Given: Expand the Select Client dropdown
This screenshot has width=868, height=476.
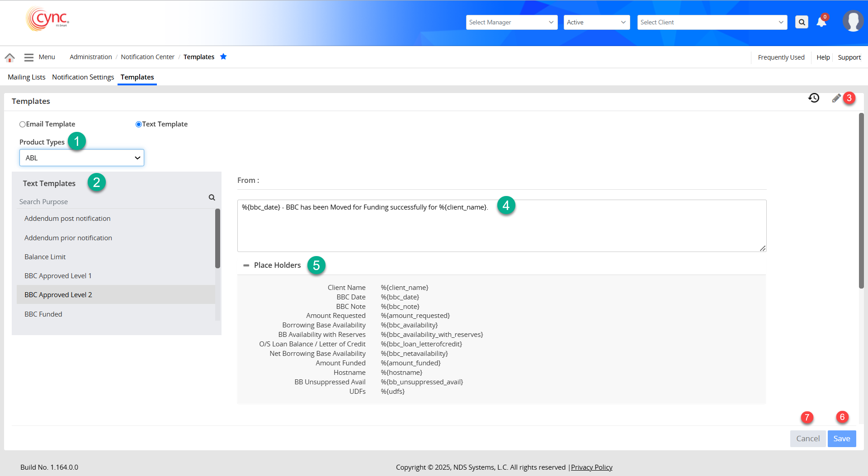Looking at the screenshot, I should pyautogui.click(x=712, y=22).
